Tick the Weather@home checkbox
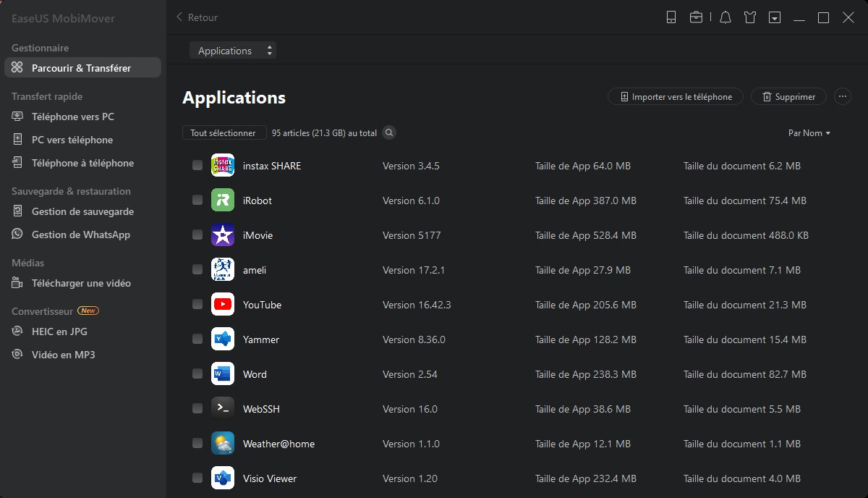868x498 pixels. click(x=197, y=444)
